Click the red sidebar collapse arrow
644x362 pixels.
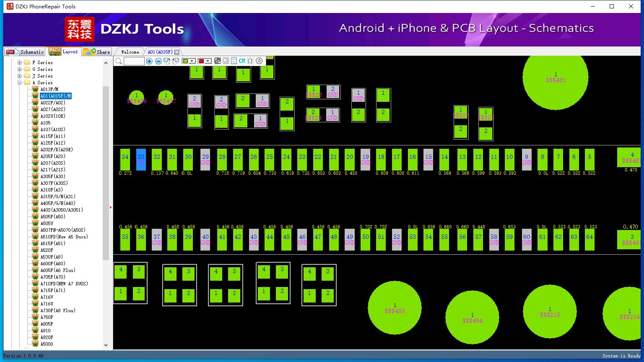pos(111,207)
